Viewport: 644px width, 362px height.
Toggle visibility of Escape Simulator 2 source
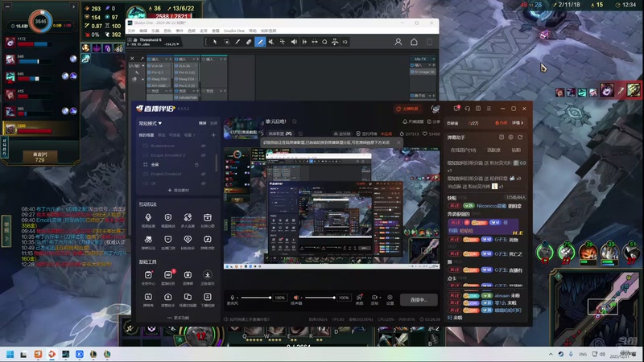click(204, 155)
